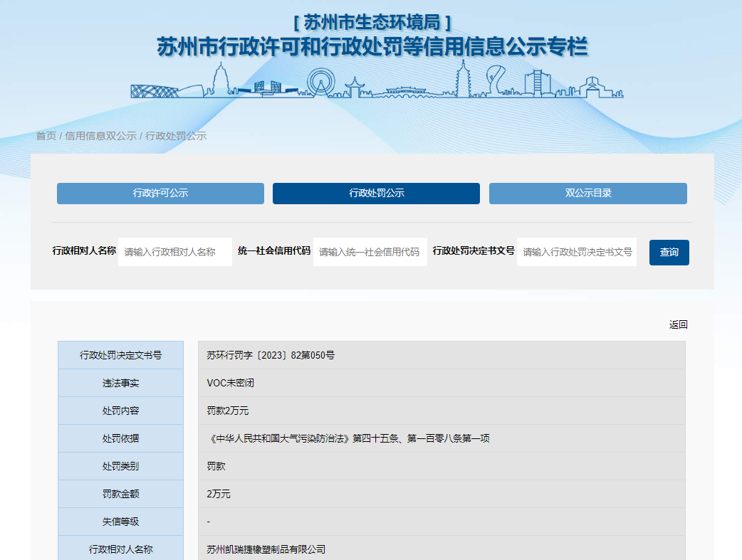
Task: Click the 行政处罚决定书文号 search field
Action: [577, 252]
